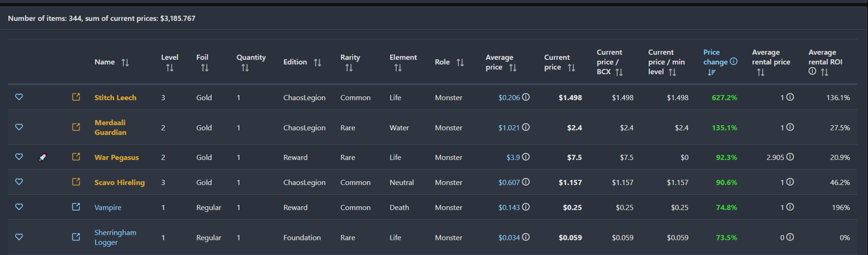Screen dimensions: 868x255
Task: Open the Vampire card name link
Action: 108,207
